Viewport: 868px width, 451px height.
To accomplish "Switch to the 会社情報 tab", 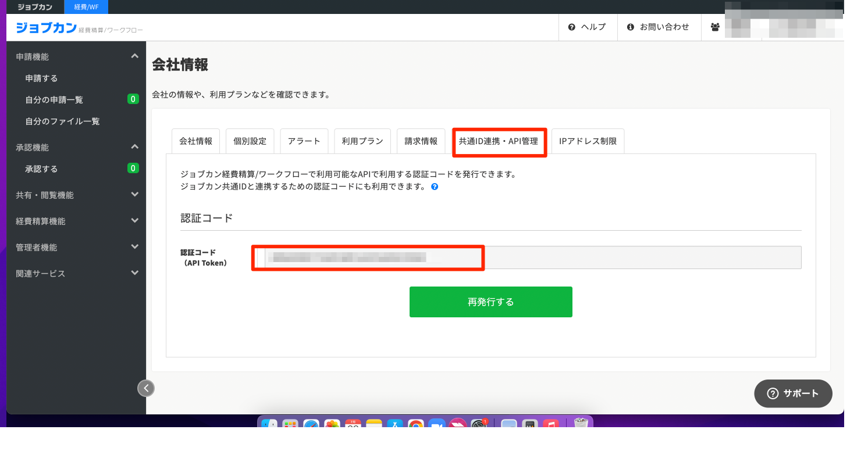I will coord(195,141).
